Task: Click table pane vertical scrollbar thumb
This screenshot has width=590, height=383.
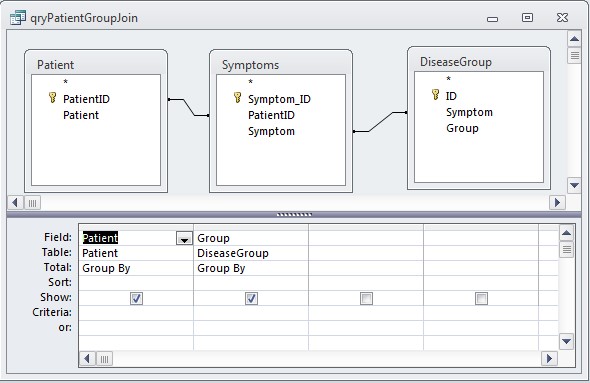Action: pyautogui.click(x=574, y=55)
